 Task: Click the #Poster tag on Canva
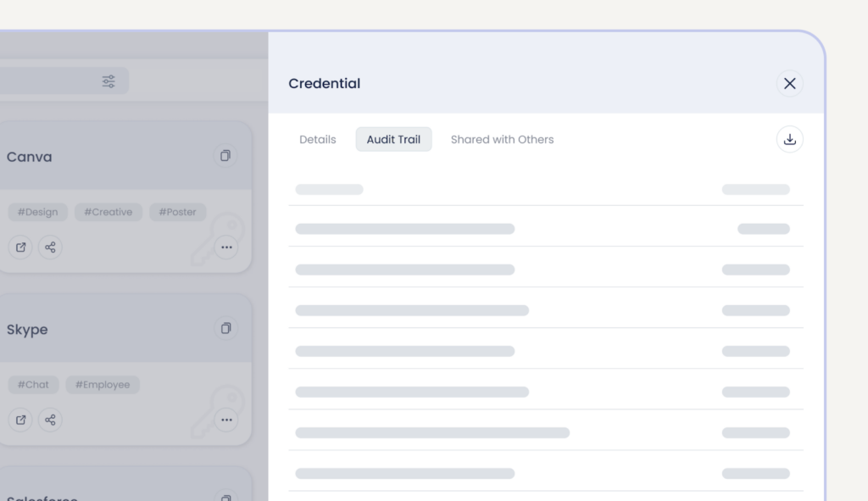[x=177, y=212]
